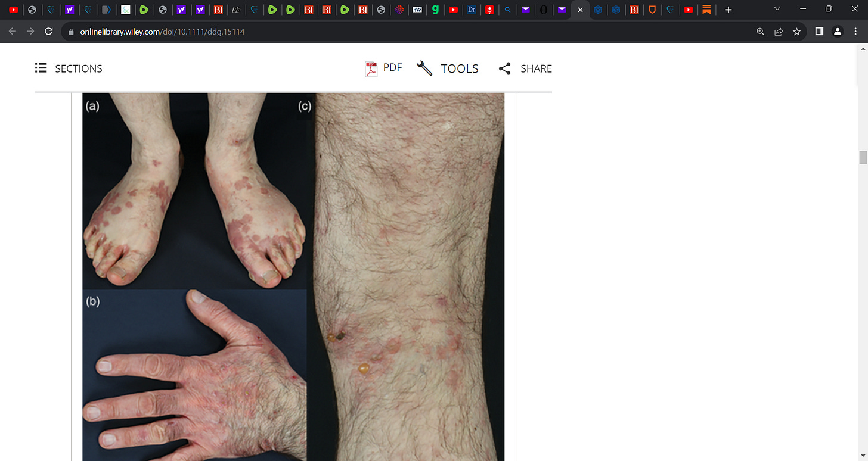Switch to the italic 'DR' logo tab
The height and width of the screenshot is (461, 868).
coord(236,10)
